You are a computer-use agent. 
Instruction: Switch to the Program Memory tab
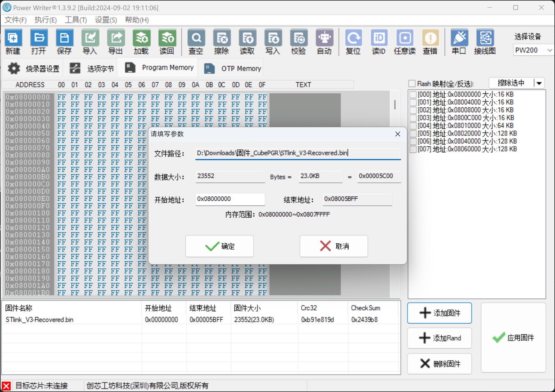[158, 68]
